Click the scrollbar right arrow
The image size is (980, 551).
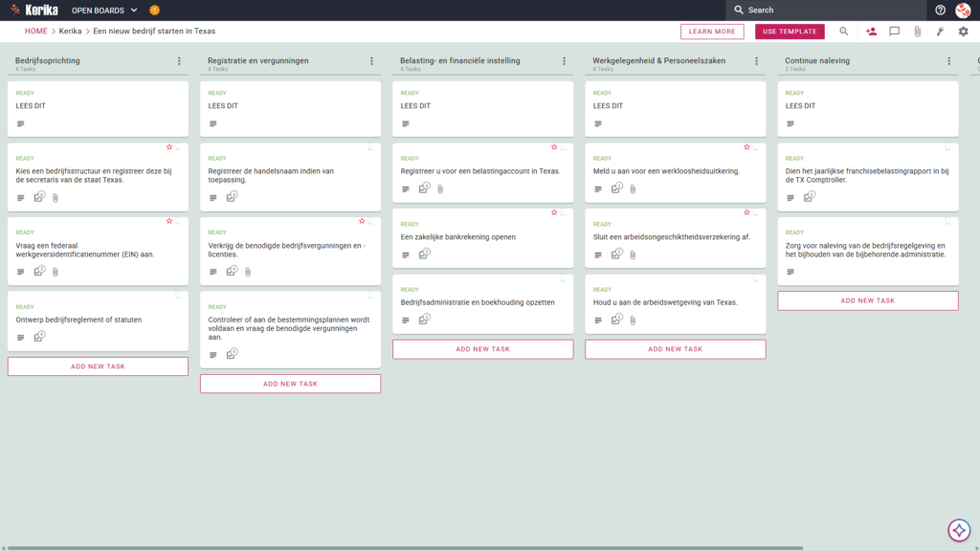tap(976, 548)
